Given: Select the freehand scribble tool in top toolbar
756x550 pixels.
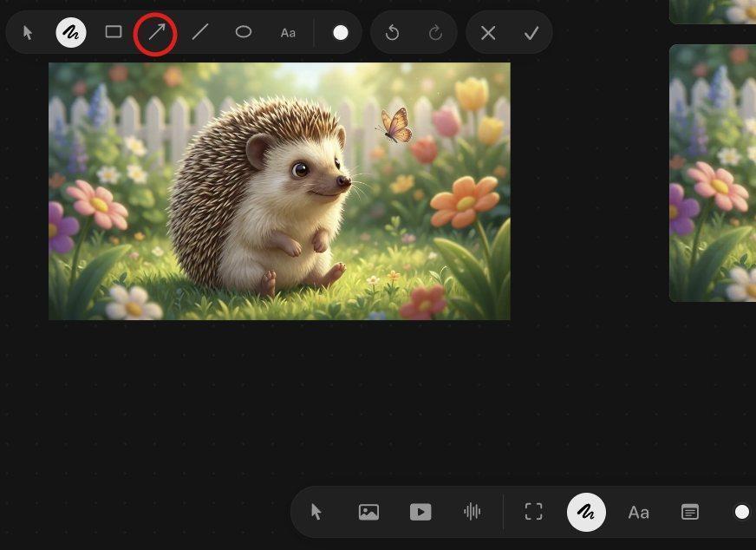Looking at the screenshot, I should (x=71, y=32).
